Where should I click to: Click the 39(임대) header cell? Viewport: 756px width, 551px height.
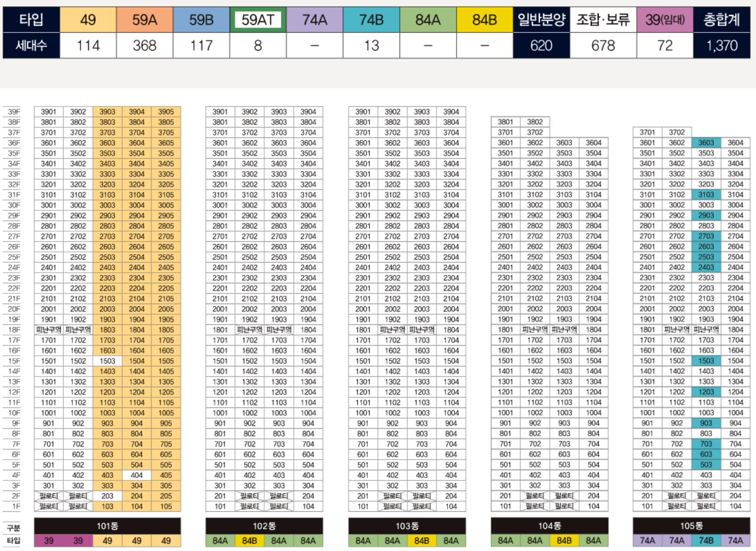[x=665, y=20]
